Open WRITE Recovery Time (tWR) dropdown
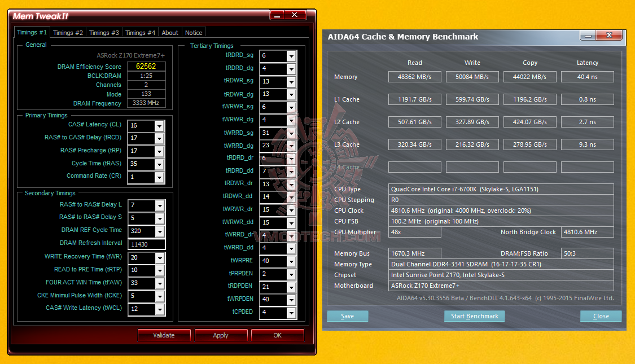The image size is (635, 364). 160,258
